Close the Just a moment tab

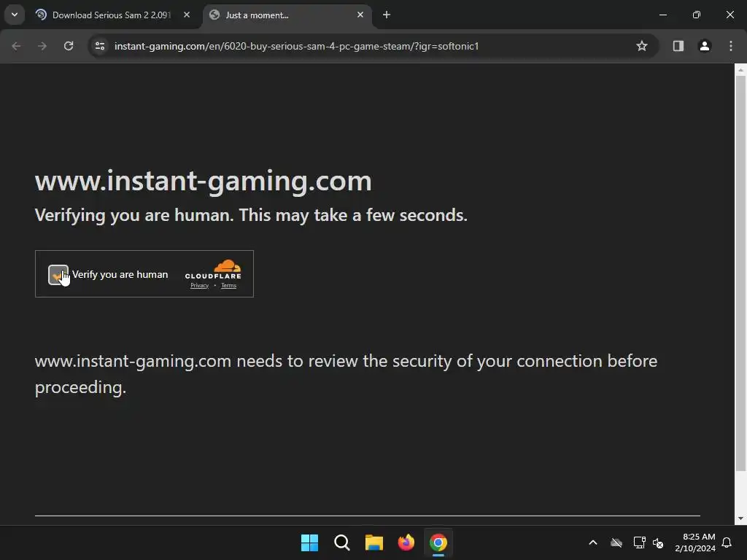(360, 15)
